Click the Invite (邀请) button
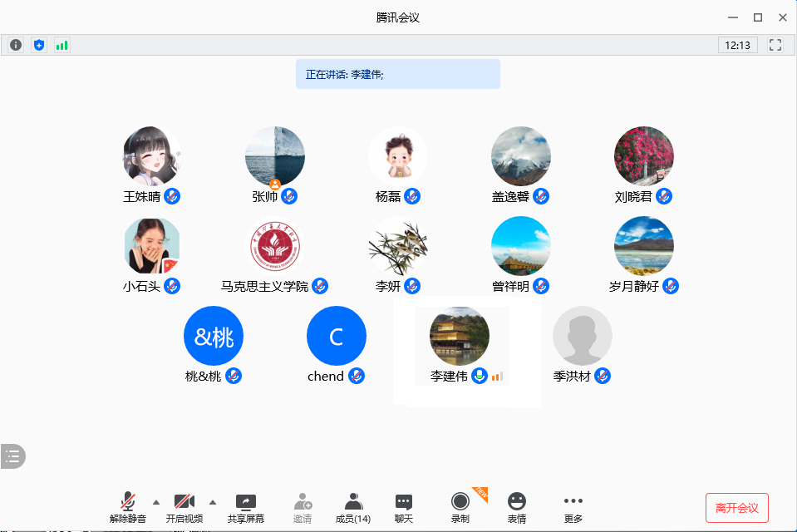Screen dimensions: 797x532 coord(303,507)
